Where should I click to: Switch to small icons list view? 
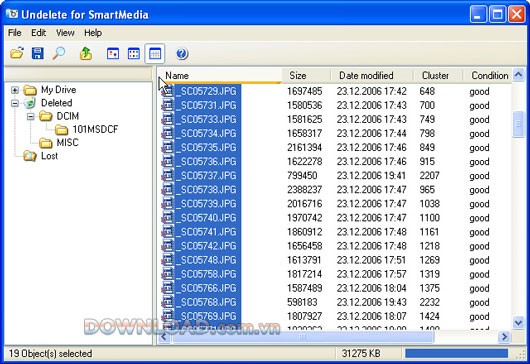tap(134, 53)
